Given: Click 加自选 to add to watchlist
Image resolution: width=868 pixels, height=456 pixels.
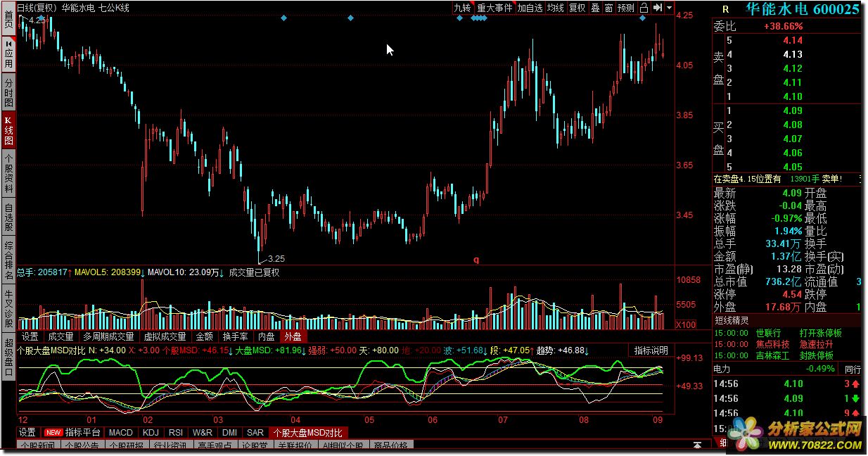Looking at the screenshot, I should click(530, 8).
